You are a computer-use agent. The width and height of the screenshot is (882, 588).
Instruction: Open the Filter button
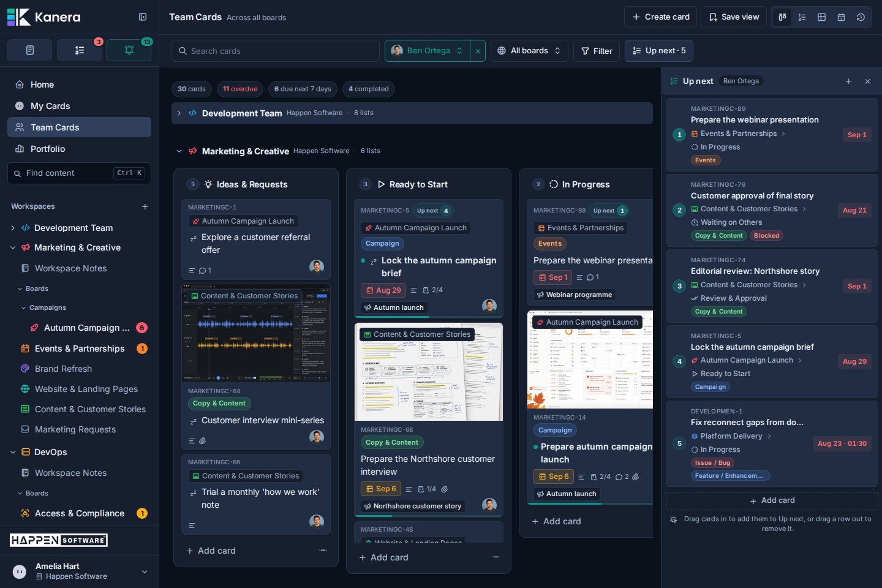tap(597, 51)
